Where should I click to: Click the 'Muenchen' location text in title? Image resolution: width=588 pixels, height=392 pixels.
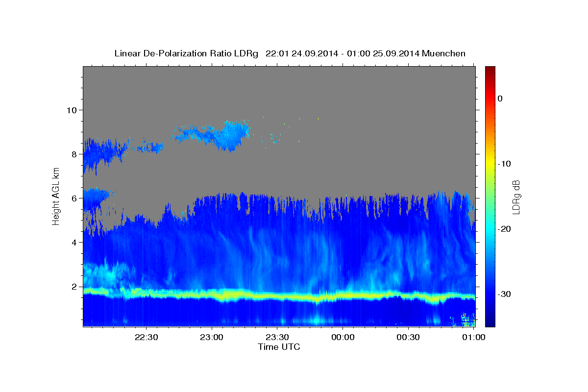click(443, 53)
